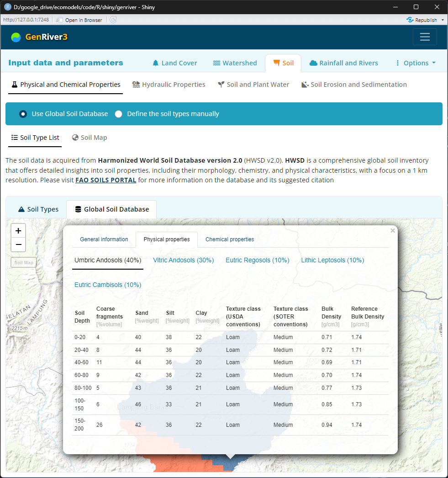Click Open in Browser button
Image resolution: width=448 pixels, height=478 pixels.
point(79,20)
